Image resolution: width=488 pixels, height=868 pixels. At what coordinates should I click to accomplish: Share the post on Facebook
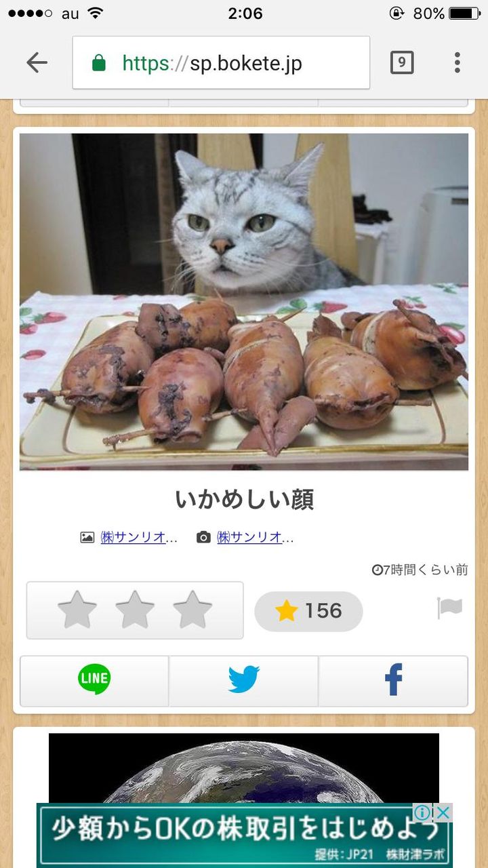point(393,680)
